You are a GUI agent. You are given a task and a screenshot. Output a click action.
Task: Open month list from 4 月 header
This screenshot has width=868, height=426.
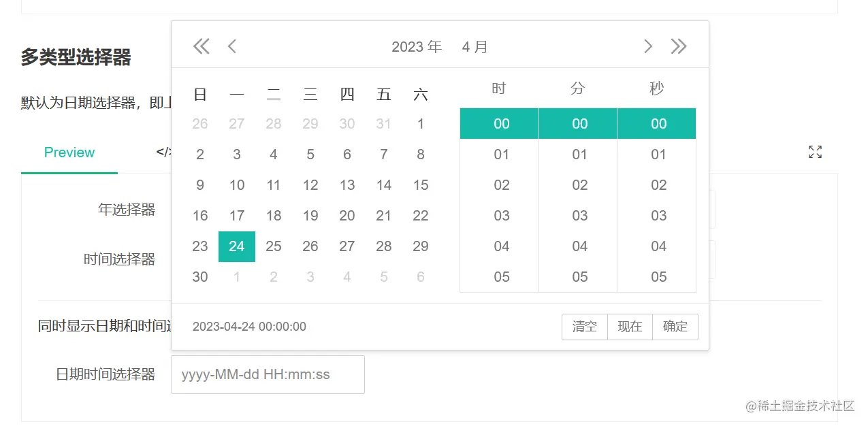[x=475, y=47]
